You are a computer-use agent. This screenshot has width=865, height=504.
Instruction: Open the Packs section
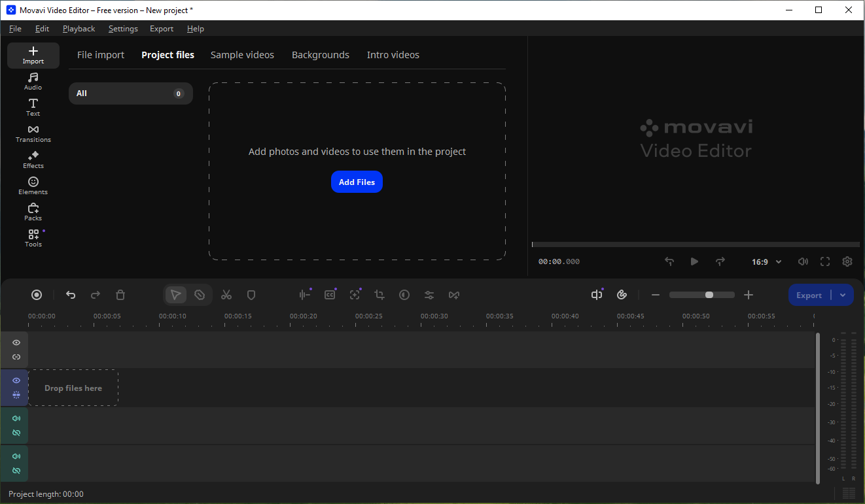coord(33,212)
